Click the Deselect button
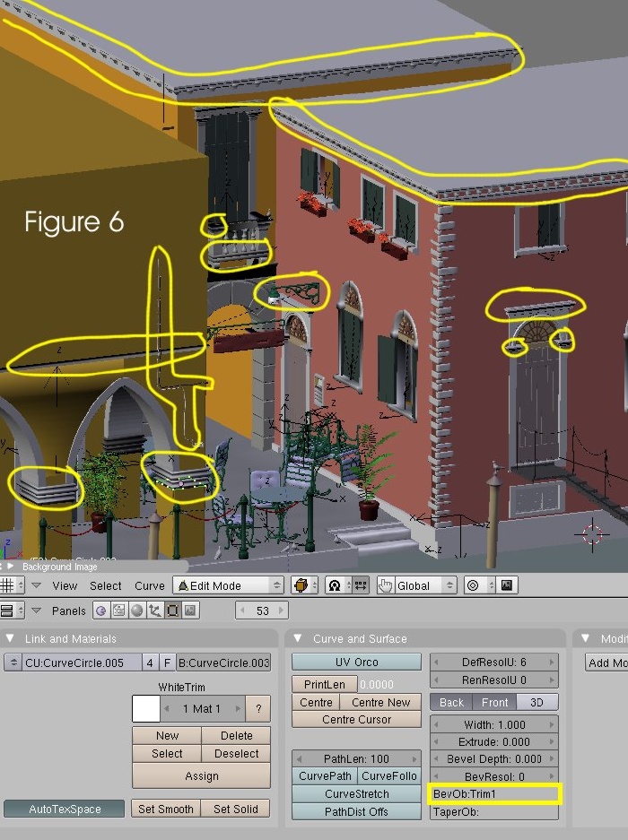 tap(236, 753)
